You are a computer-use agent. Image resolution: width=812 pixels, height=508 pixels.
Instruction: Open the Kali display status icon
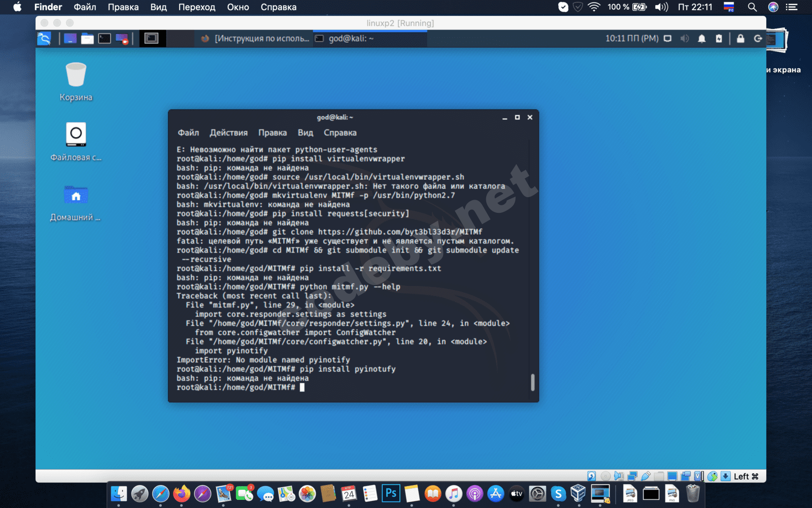point(668,39)
